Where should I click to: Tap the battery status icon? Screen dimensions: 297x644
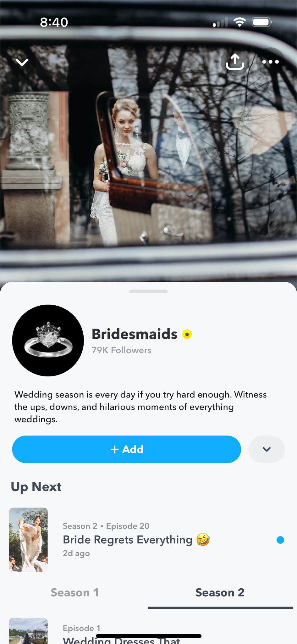tap(261, 22)
